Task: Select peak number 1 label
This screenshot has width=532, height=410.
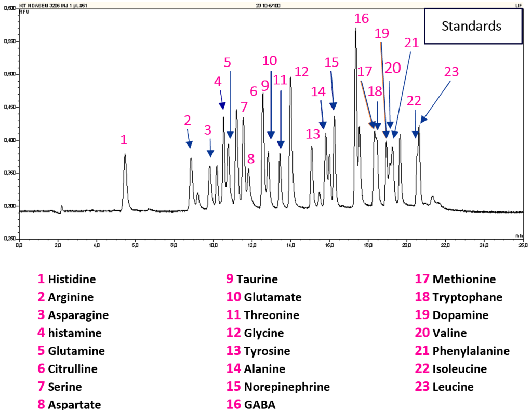Action: [124, 140]
